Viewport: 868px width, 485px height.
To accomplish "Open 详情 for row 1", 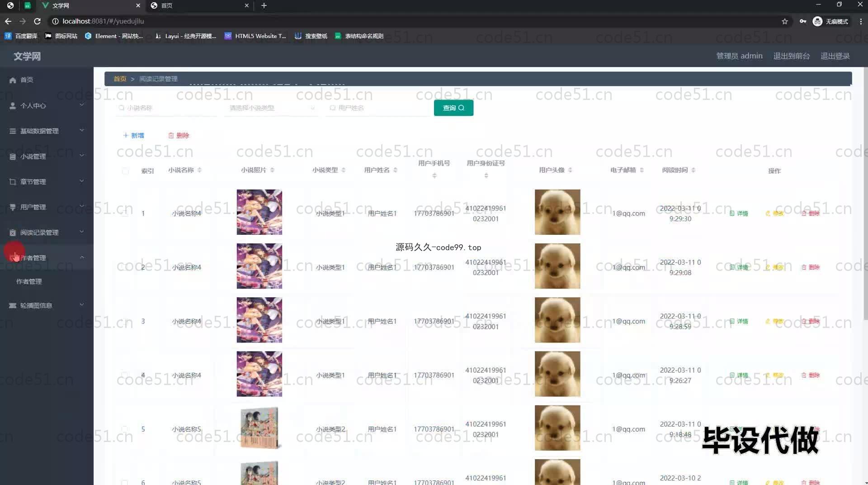I will (x=739, y=214).
